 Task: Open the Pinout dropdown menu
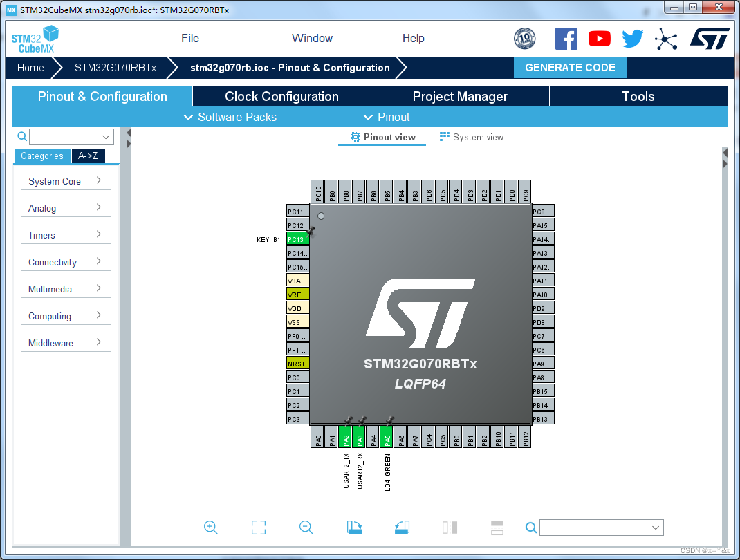(387, 117)
